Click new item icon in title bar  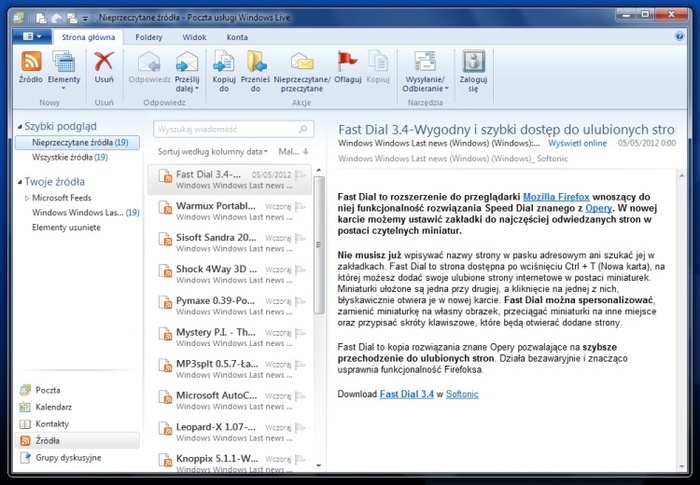41,18
